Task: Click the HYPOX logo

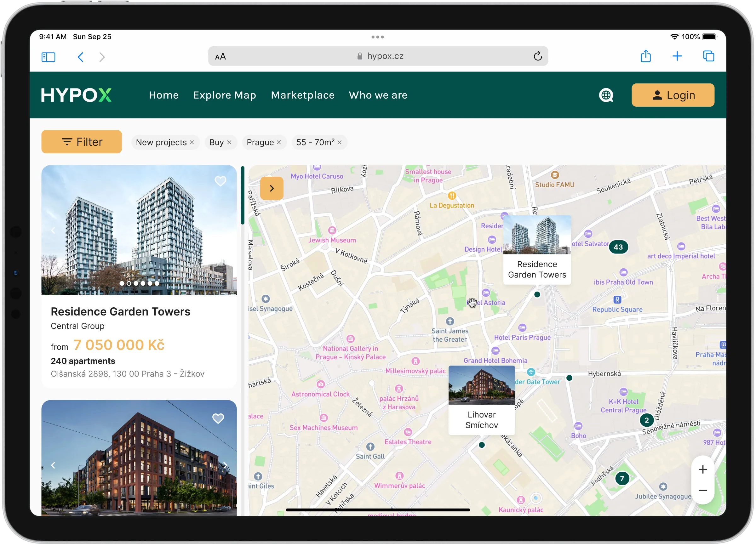Action: [76, 95]
